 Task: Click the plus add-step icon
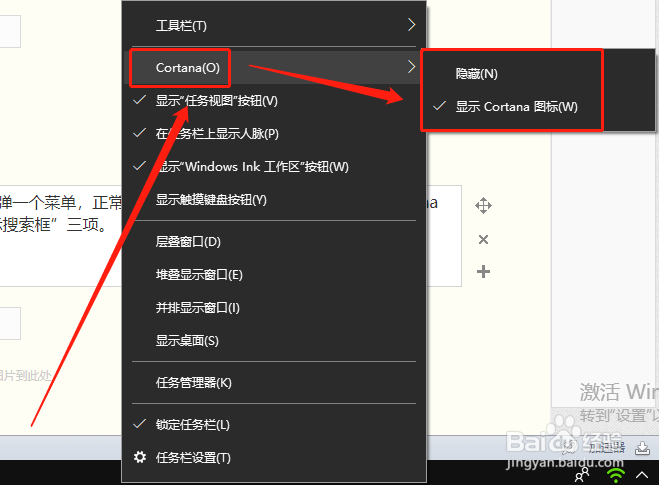[x=483, y=271]
